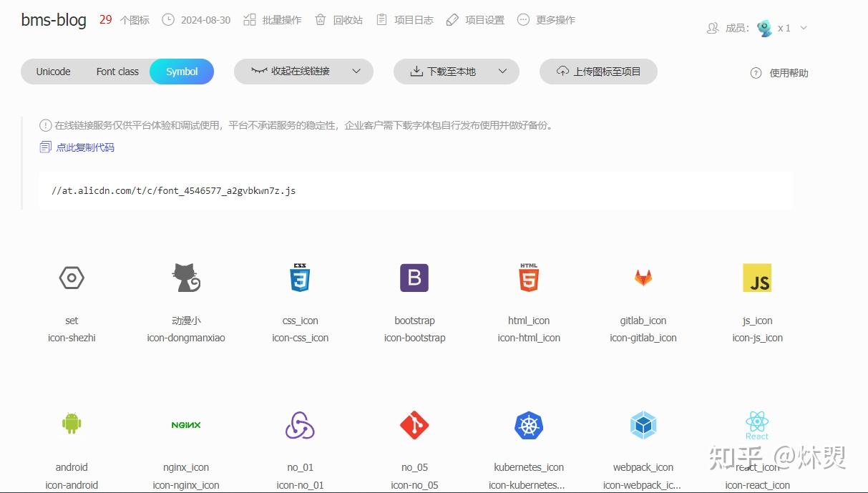868x493 pixels.
Task: Select the yellow JS icon
Action: coord(757,278)
